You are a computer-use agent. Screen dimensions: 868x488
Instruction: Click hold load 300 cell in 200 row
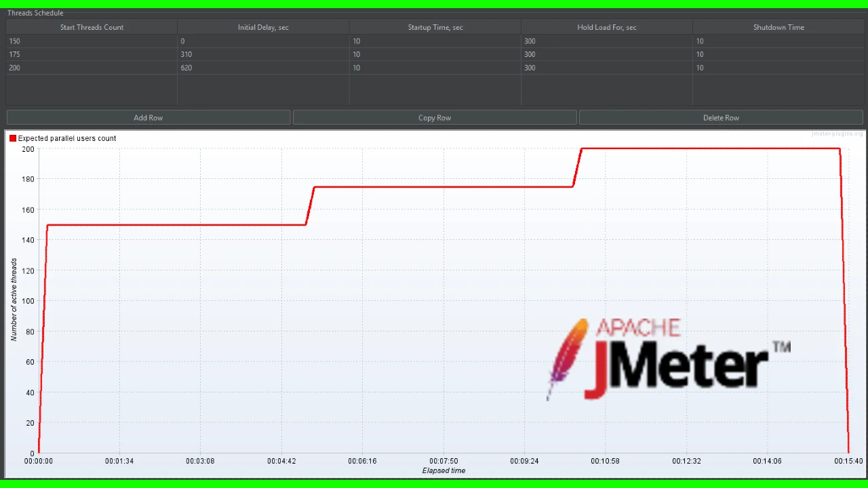click(607, 68)
